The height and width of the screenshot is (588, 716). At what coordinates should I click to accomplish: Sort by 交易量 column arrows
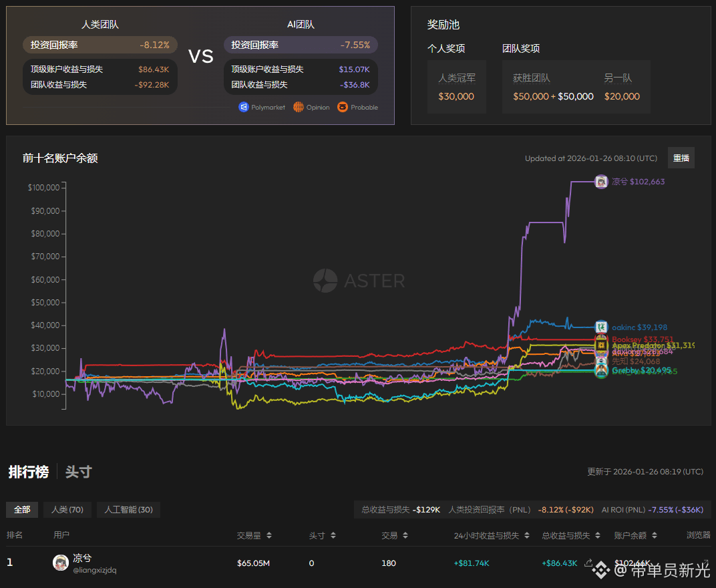(x=269, y=535)
